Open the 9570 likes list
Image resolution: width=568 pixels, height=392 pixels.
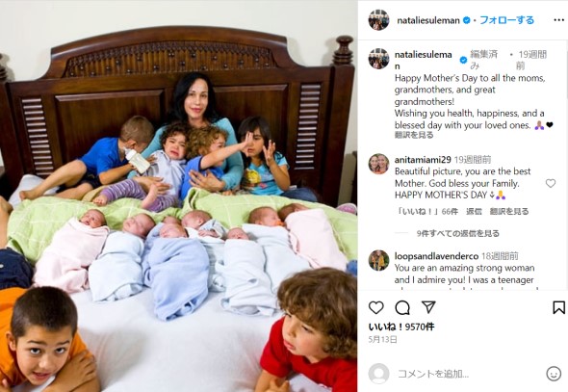click(401, 327)
